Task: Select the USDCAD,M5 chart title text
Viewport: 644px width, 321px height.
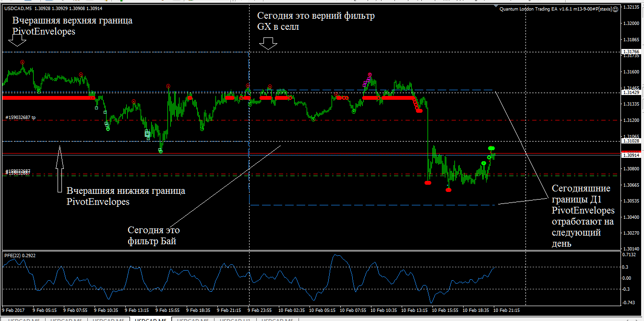Action: [x=17, y=9]
